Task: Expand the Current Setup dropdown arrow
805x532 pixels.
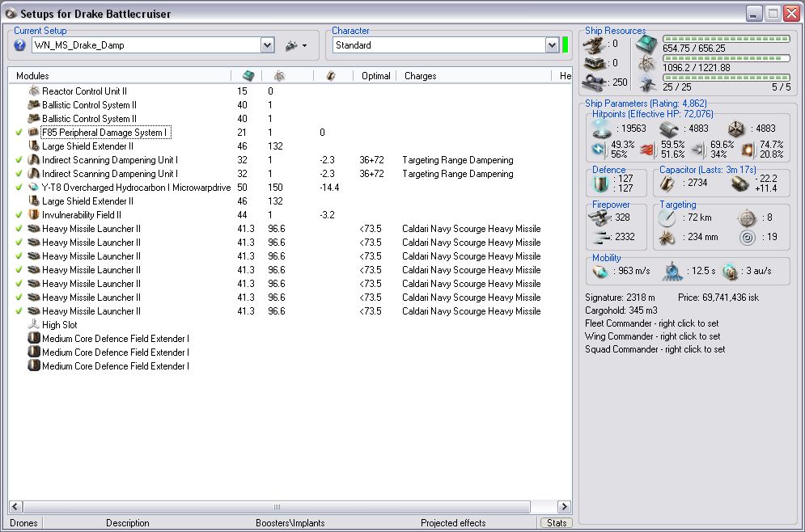Action: [268, 45]
